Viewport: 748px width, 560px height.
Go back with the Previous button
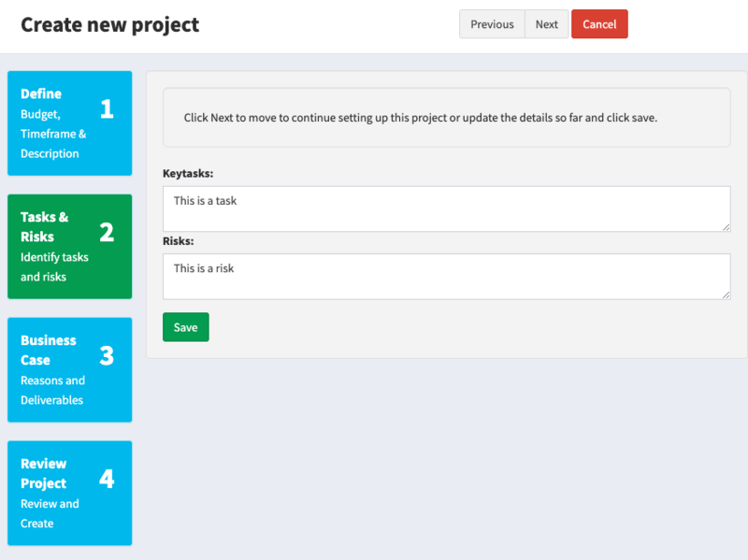[492, 24]
